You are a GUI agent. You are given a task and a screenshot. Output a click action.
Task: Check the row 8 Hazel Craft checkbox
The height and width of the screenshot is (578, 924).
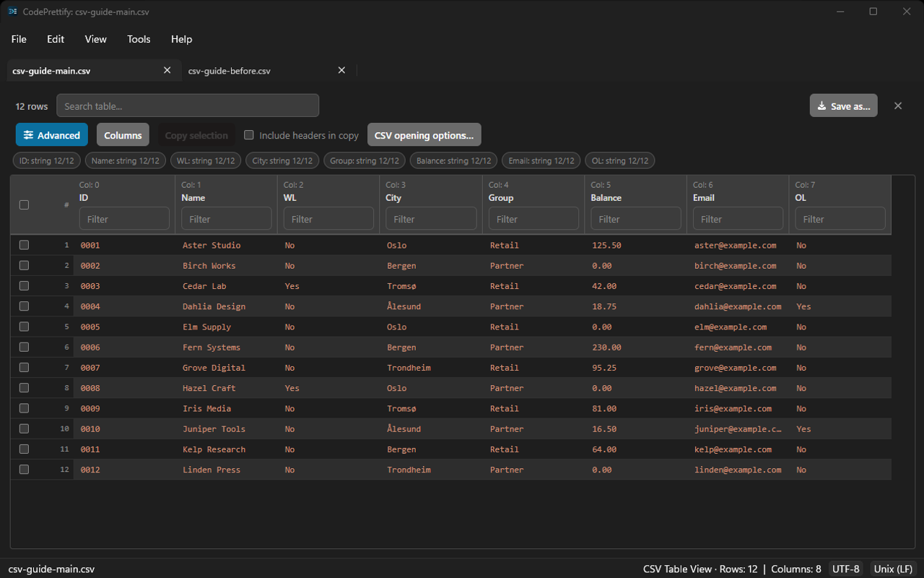coord(24,388)
